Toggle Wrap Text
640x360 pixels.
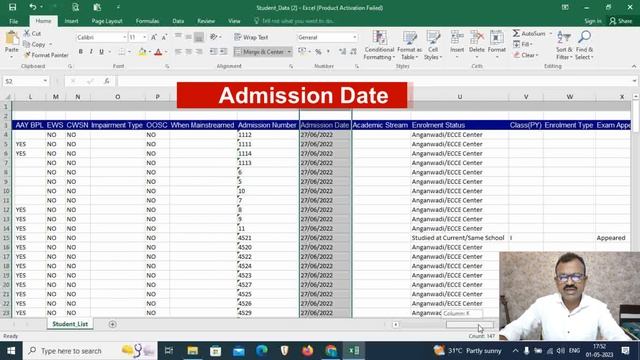click(x=251, y=37)
